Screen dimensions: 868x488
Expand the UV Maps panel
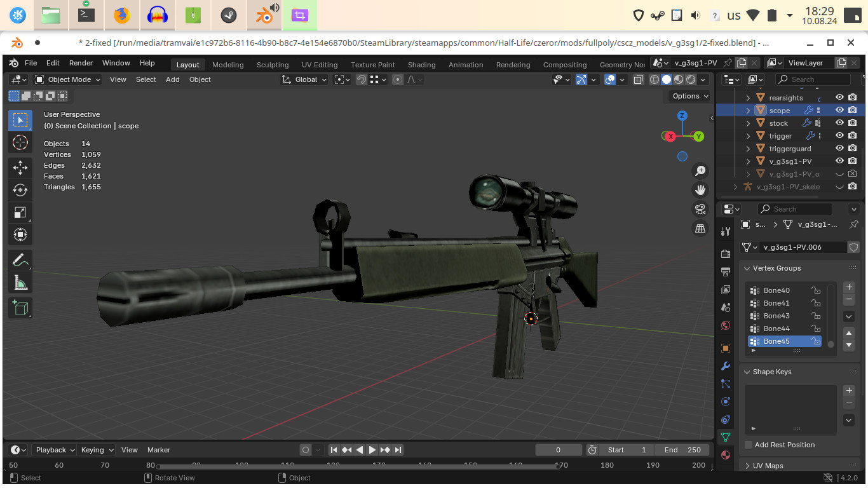[748, 466]
